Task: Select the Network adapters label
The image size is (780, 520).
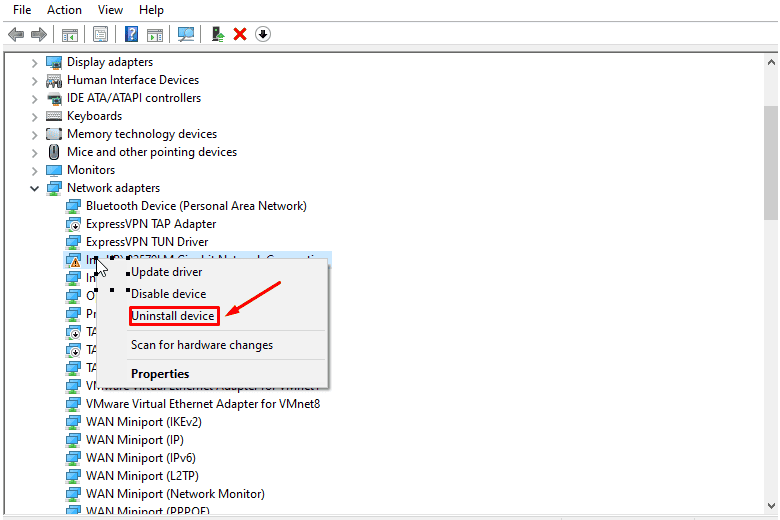Action: [x=113, y=188]
